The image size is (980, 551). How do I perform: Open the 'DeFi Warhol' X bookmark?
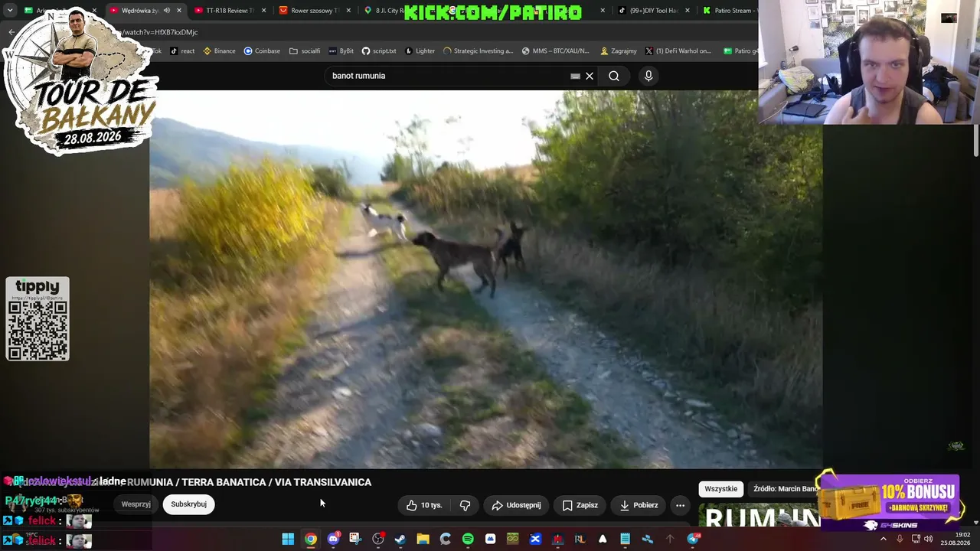click(x=678, y=51)
